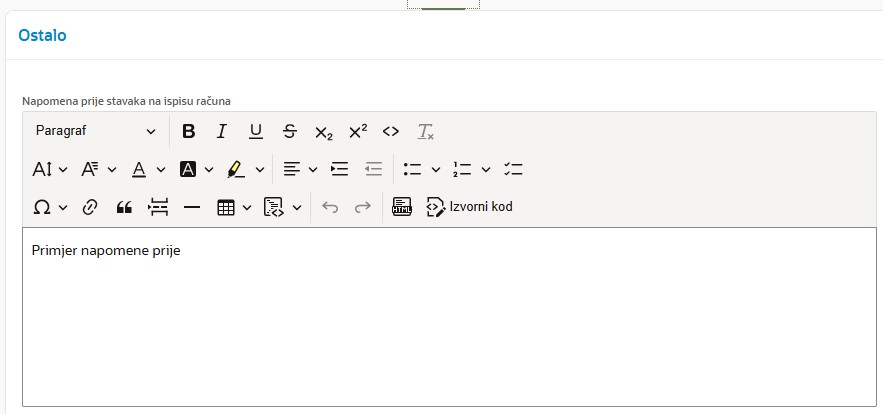This screenshot has width=883, height=414.
Task: Insert a horizontal line
Action: click(192, 207)
